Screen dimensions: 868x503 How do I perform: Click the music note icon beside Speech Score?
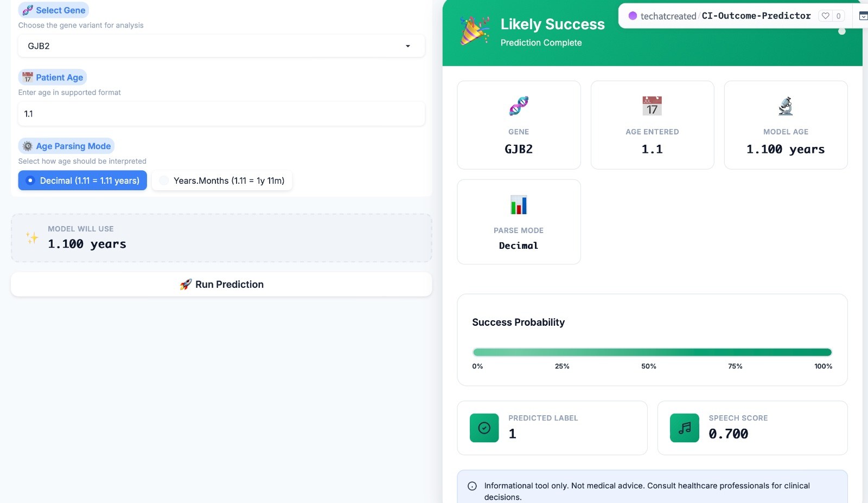coord(685,428)
